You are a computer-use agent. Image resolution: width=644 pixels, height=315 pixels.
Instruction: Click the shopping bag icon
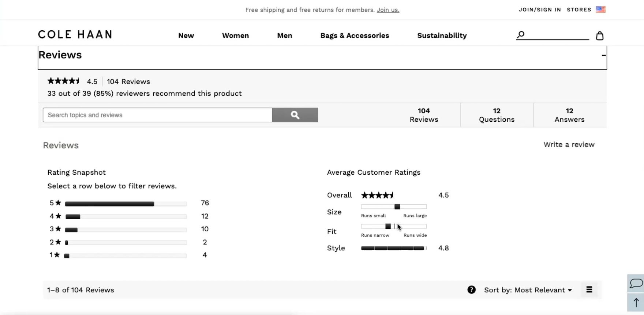pos(599,36)
